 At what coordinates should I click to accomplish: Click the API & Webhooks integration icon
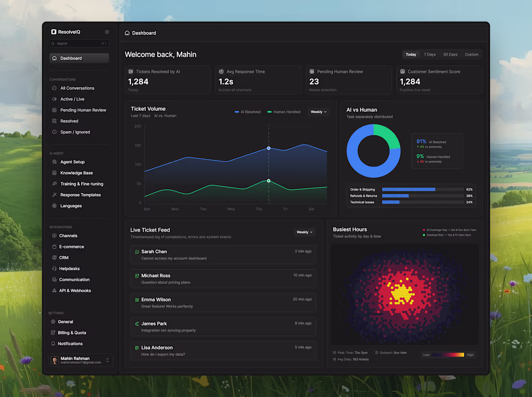point(55,290)
